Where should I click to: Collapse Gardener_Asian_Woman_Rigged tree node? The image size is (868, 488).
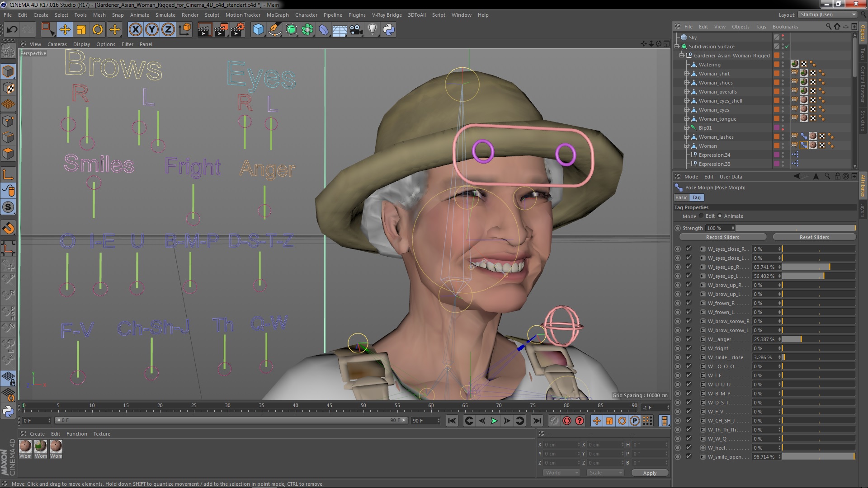(681, 56)
